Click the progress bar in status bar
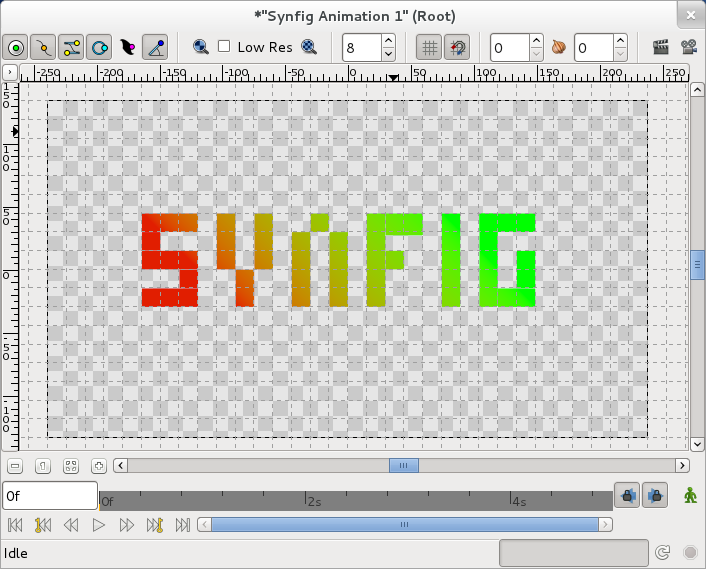 (x=574, y=553)
